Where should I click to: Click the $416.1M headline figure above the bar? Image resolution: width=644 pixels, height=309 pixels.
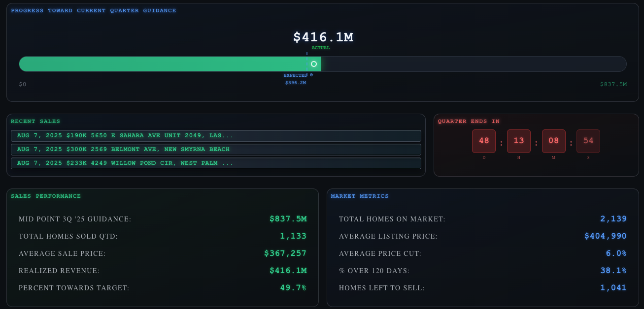click(x=323, y=37)
